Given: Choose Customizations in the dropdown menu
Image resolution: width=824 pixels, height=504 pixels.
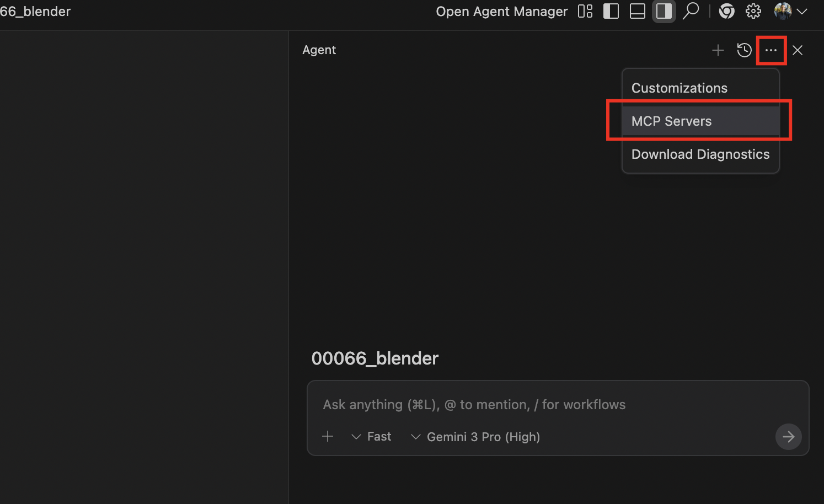Looking at the screenshot, I should pos(679,88).
